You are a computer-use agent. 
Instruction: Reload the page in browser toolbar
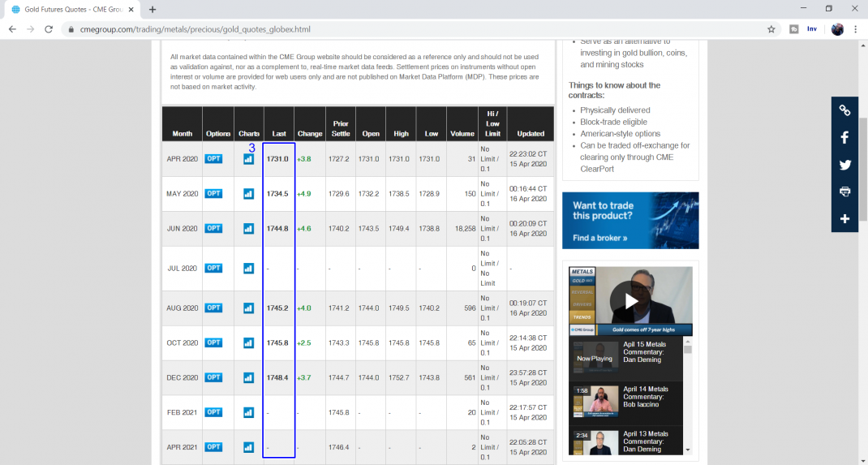tap(49, 29)
